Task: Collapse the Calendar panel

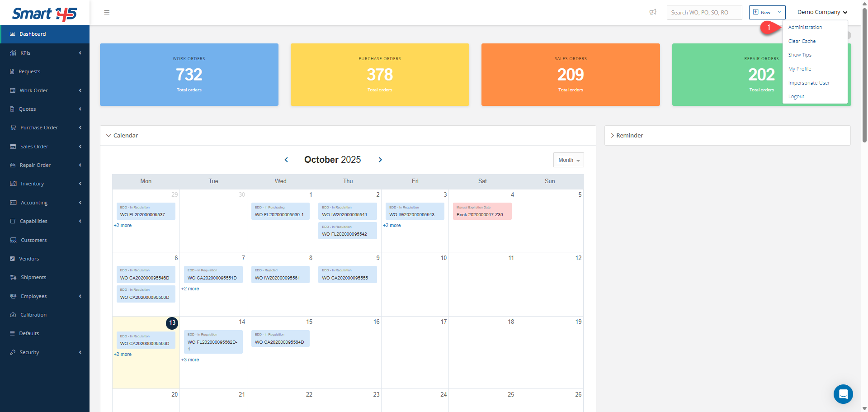Action: coord(108,136)
